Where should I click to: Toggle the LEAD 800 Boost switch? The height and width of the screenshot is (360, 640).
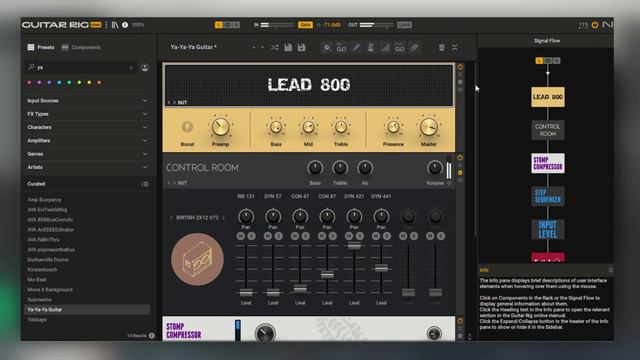coord(187,127)
